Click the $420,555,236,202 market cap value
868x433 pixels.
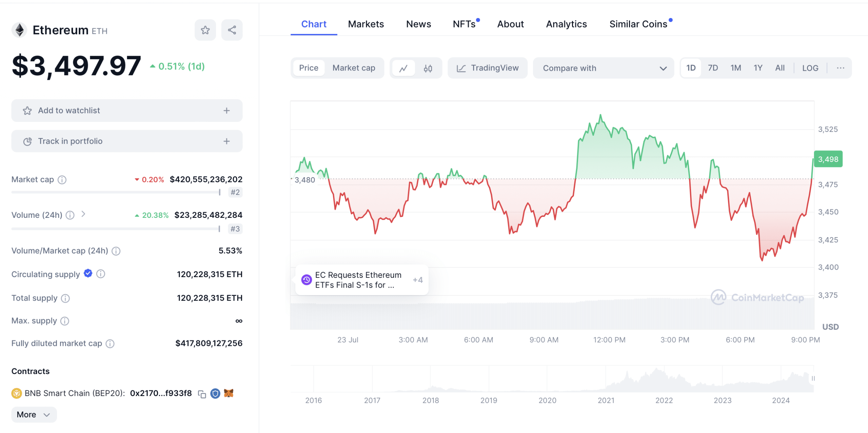(x=206, y=180)
